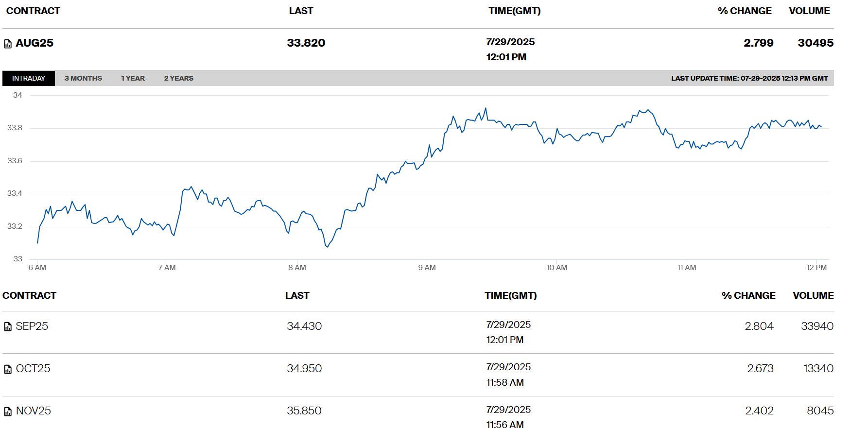Click the 6 AM label on time axis
This screenshot has height=428, width=868.
click(x=37, y=267)
